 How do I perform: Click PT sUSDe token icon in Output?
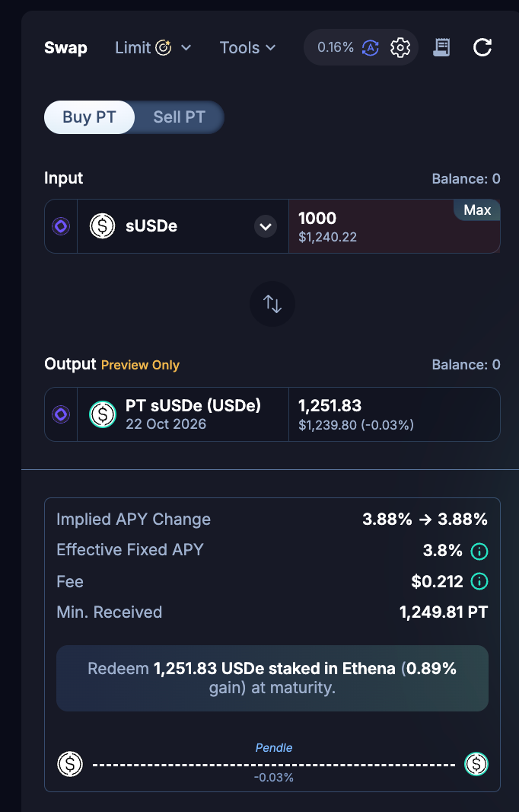pyautogui.click(x=103, y=414)
